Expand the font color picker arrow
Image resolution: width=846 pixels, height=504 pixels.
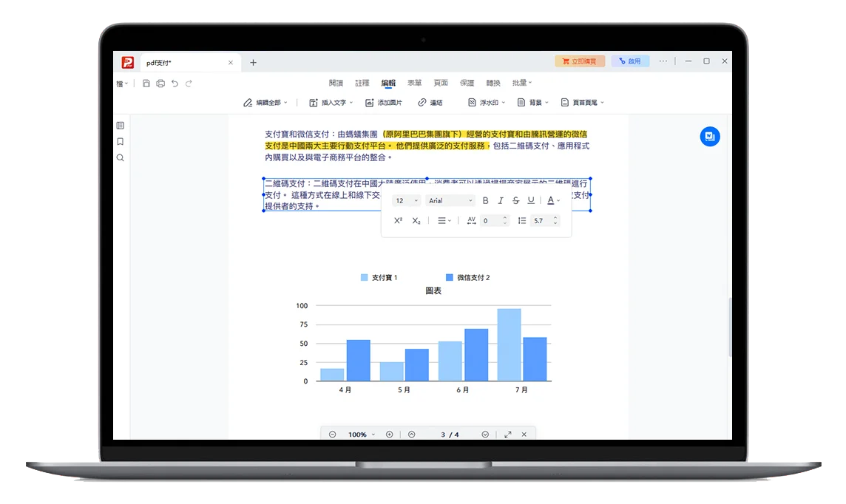tap(558, 201)
